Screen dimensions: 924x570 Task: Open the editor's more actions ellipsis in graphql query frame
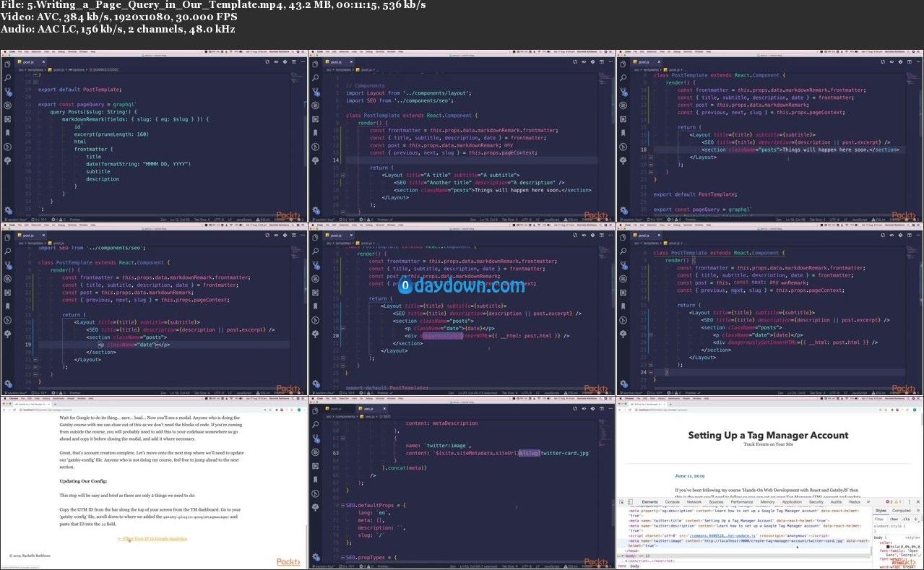[x=302, y=63]
